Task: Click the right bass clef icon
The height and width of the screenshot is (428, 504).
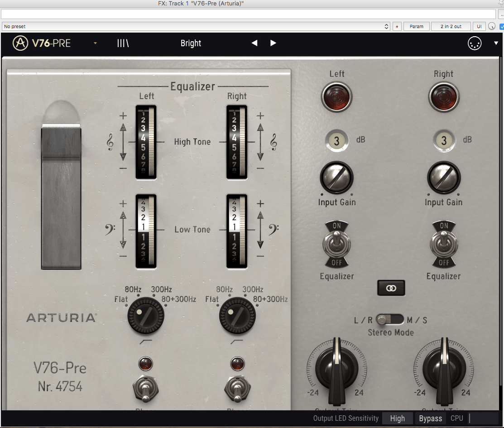Action: click(274, 229)
